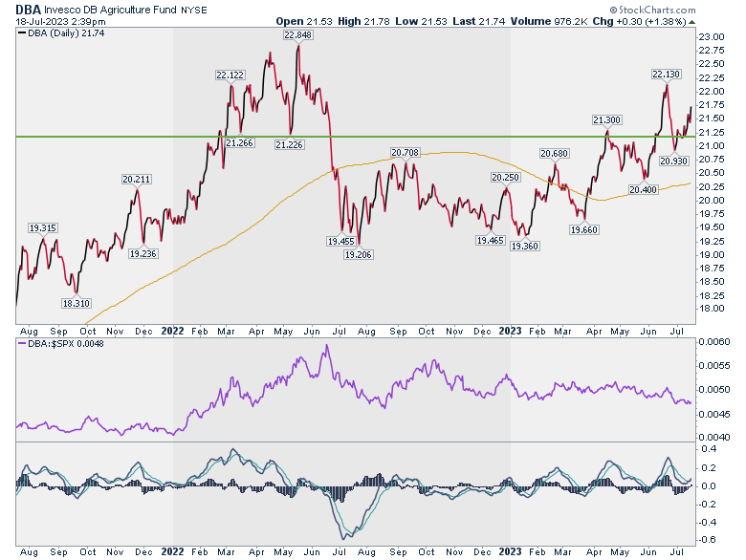Click the green up-arrow change indicator
The height and width of the screenshot is (560, 746).
coord(691,22)
